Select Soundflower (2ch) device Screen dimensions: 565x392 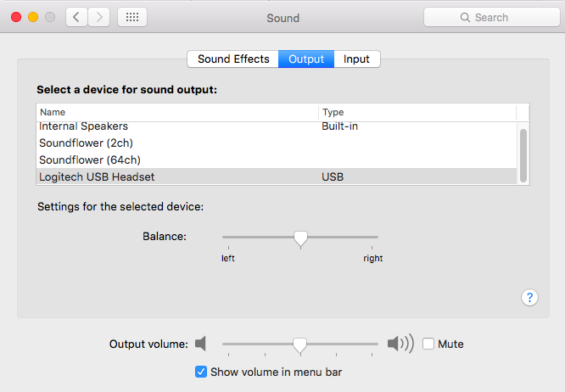click(277, 143)
